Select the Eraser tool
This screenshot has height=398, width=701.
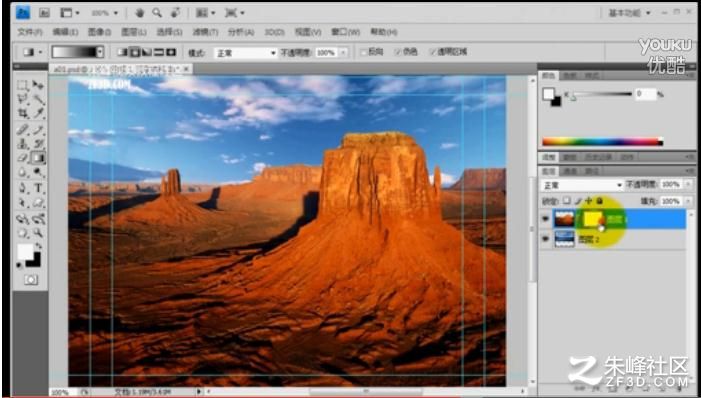coord(22,158)
